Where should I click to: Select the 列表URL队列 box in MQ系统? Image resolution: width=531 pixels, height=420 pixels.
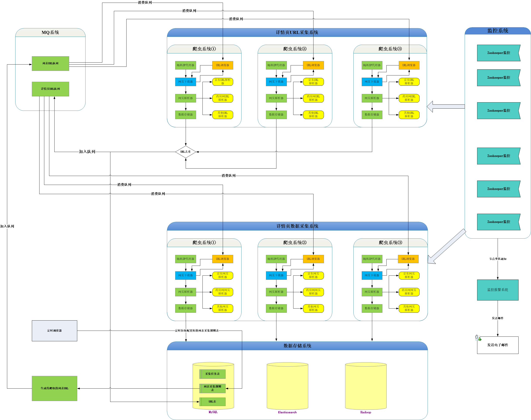coord(50,63)
